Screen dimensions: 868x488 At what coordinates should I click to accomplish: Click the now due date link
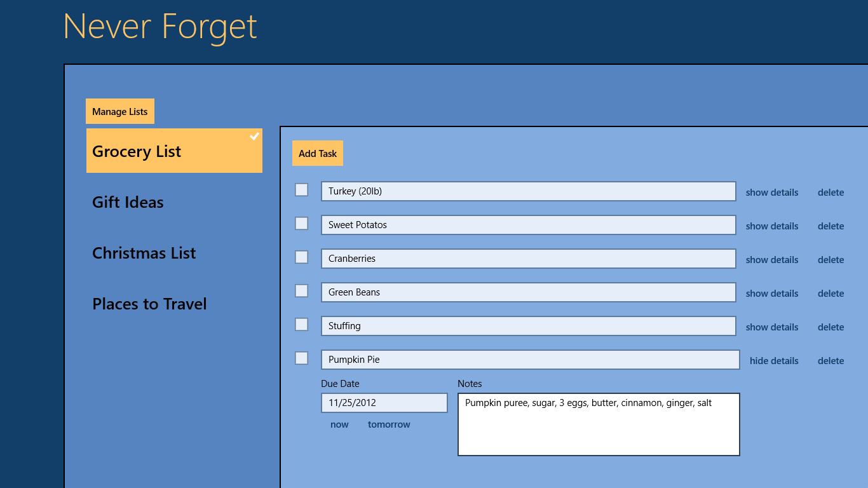click(x=339, y=424)
